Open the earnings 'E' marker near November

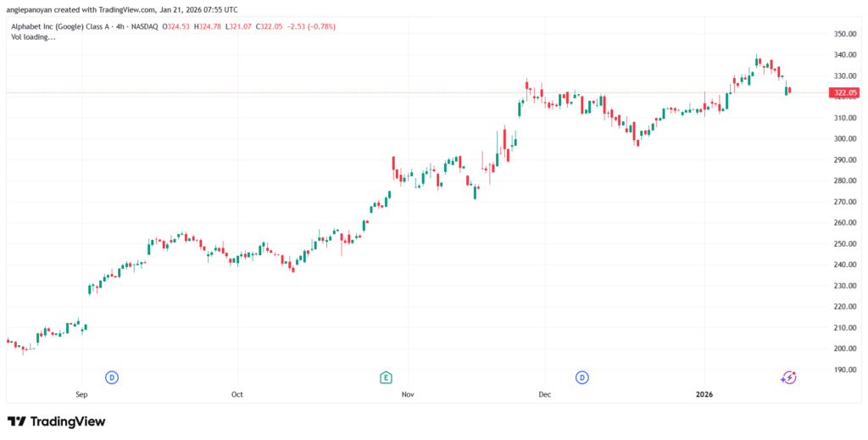pyautogui.click(x=386, y=376)
